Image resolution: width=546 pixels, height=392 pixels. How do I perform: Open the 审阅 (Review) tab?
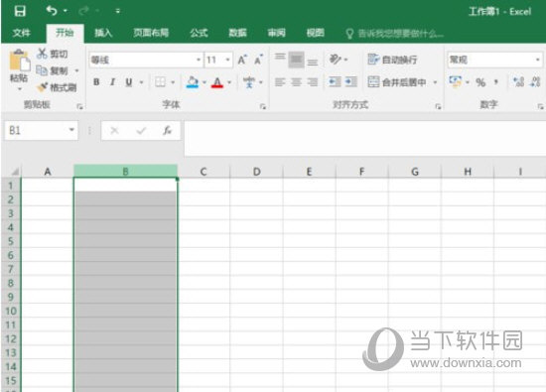click(277, 33)
